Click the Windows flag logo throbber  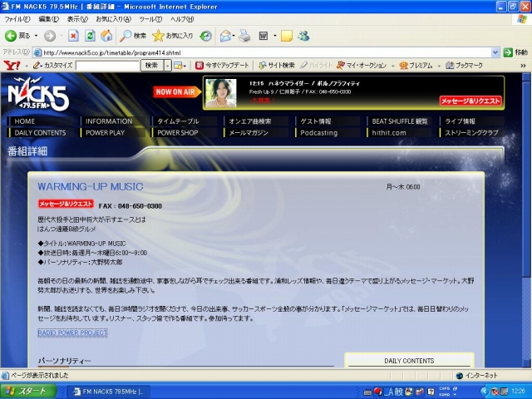coord(522,19)
